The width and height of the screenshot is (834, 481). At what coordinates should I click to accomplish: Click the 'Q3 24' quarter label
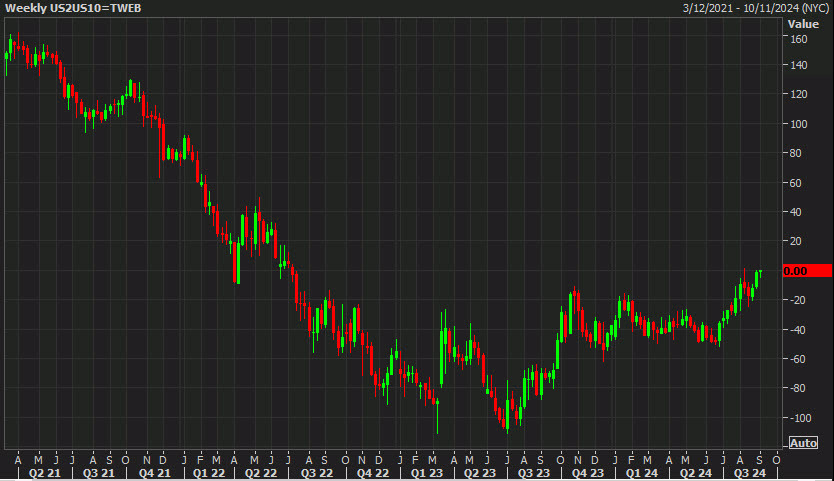750,473
